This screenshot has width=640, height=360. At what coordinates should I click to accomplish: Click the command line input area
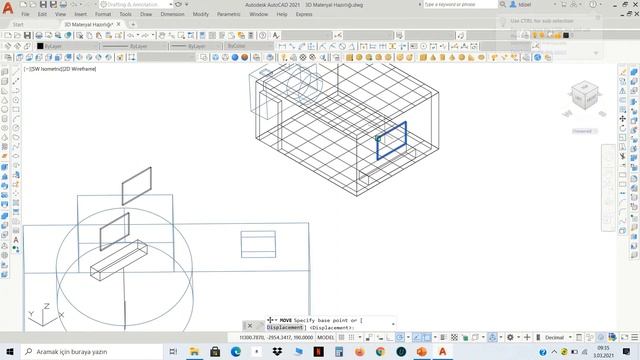click(x=331, y=324)
